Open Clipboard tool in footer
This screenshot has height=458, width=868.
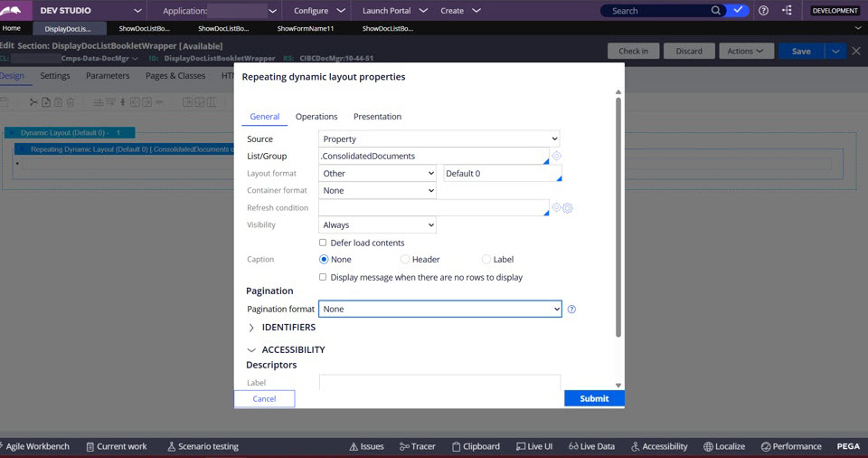pos(476,446)
